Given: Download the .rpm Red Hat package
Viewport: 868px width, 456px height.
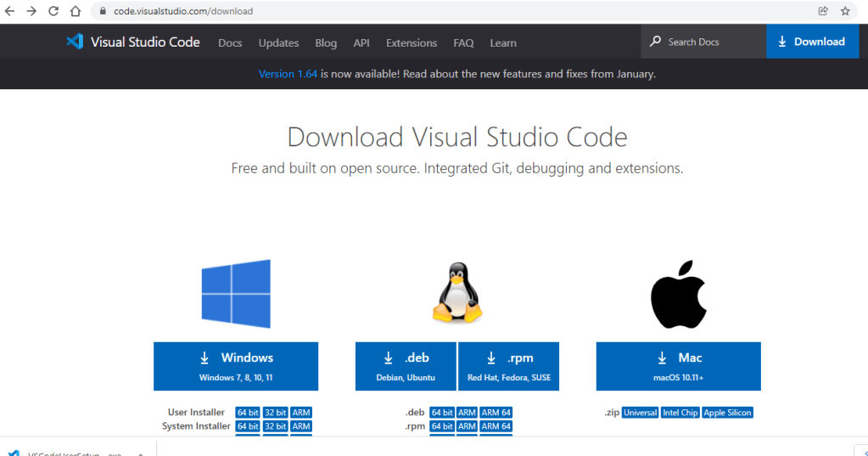Looking at the screenshot, I should [x=509, y=366].
